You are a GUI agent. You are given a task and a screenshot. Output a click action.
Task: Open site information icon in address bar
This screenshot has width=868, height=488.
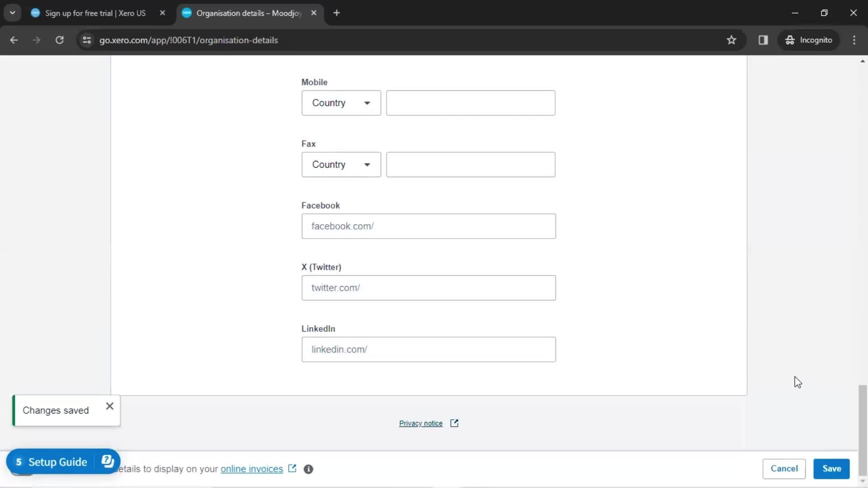coord(87,40)
